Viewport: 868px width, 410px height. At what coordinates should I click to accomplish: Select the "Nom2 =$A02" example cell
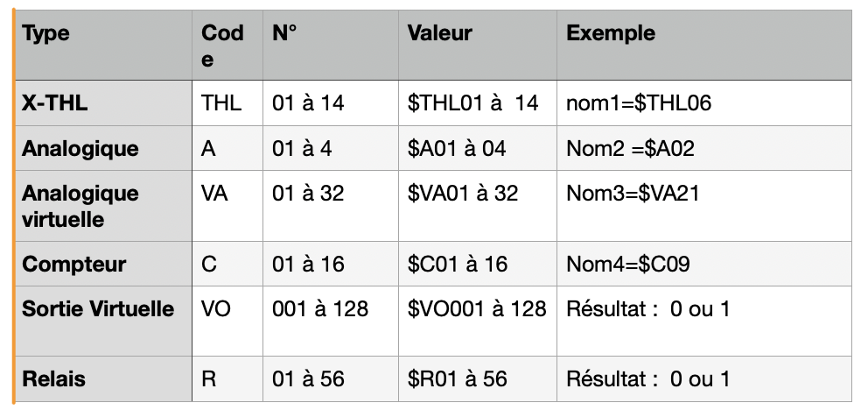pos(630,148)
